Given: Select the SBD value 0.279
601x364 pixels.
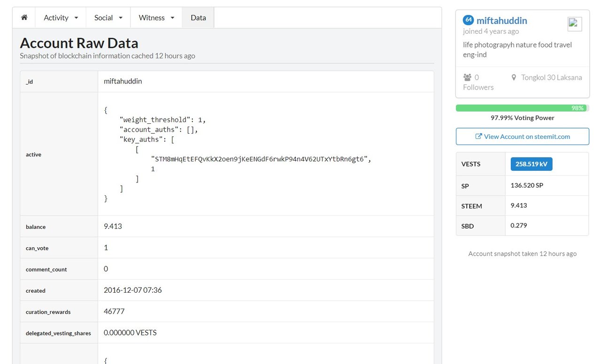Looking at the screenshot, I should (x=519, y=226).
